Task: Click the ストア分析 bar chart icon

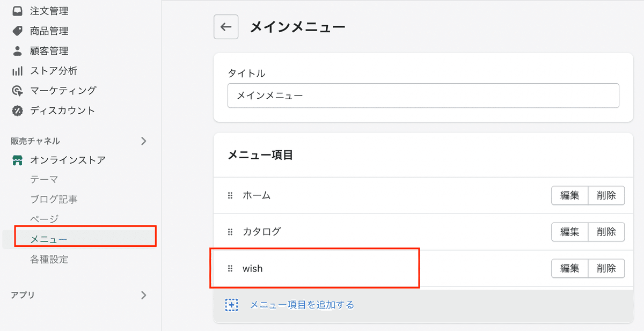Action: pyautogui.click(x=18, y=71)
